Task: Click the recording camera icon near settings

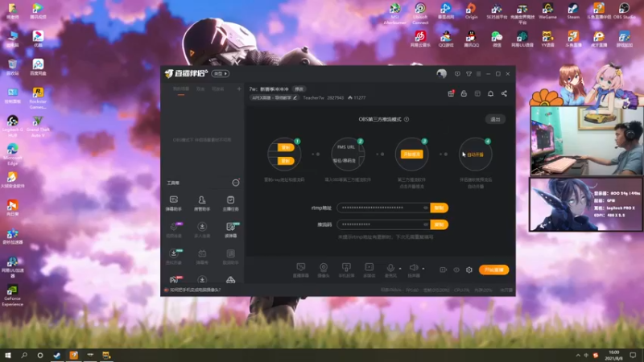Action: (443, 269)
